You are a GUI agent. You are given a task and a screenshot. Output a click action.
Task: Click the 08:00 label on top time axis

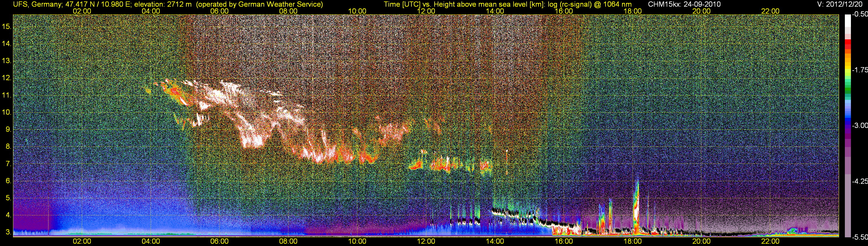[x=288, y=11]
